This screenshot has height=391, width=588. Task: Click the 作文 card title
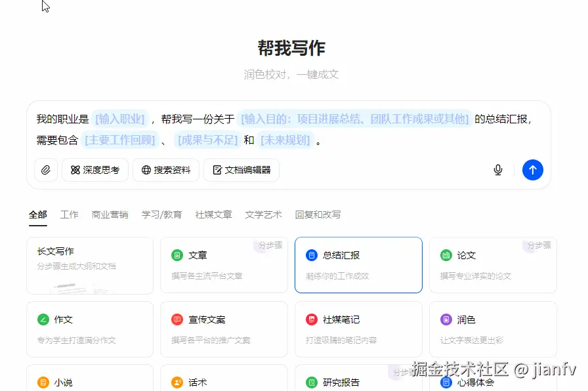(63, 319)
